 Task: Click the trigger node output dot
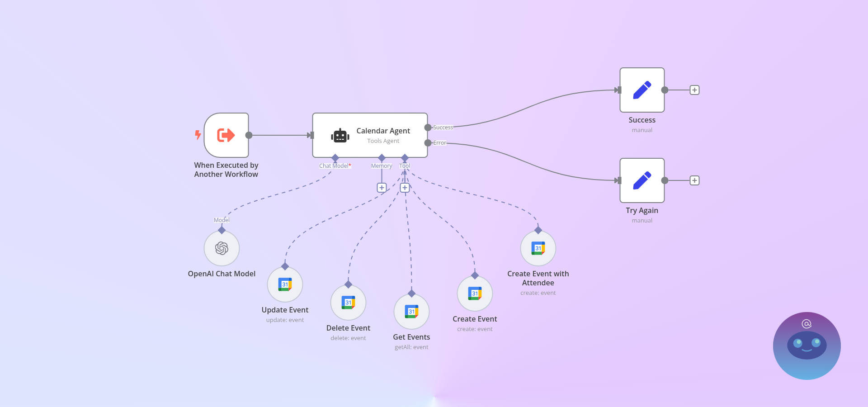click(x=249, y=135)
